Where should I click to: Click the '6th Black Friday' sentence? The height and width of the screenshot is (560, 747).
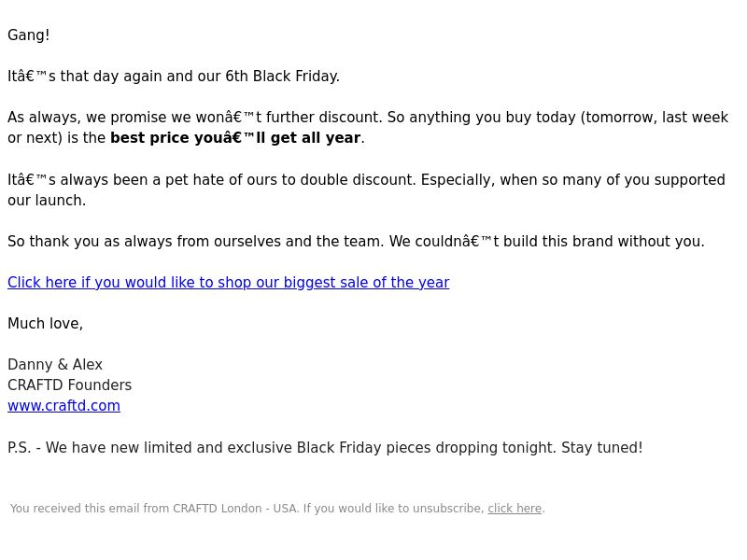pyautogui.click(x=174, y=77)
